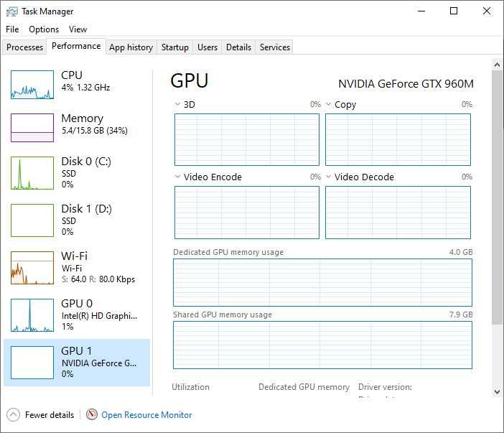Open the Wi-Fi activity graph thumbnail
This screenshot has width=504, height=433.
(32, 268)
